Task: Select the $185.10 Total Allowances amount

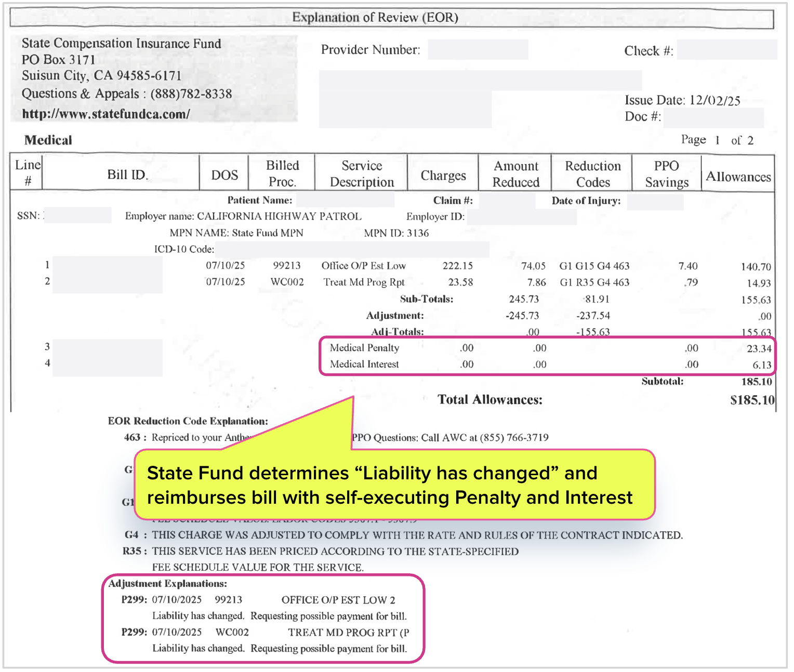Action: (x=752, y=400)
